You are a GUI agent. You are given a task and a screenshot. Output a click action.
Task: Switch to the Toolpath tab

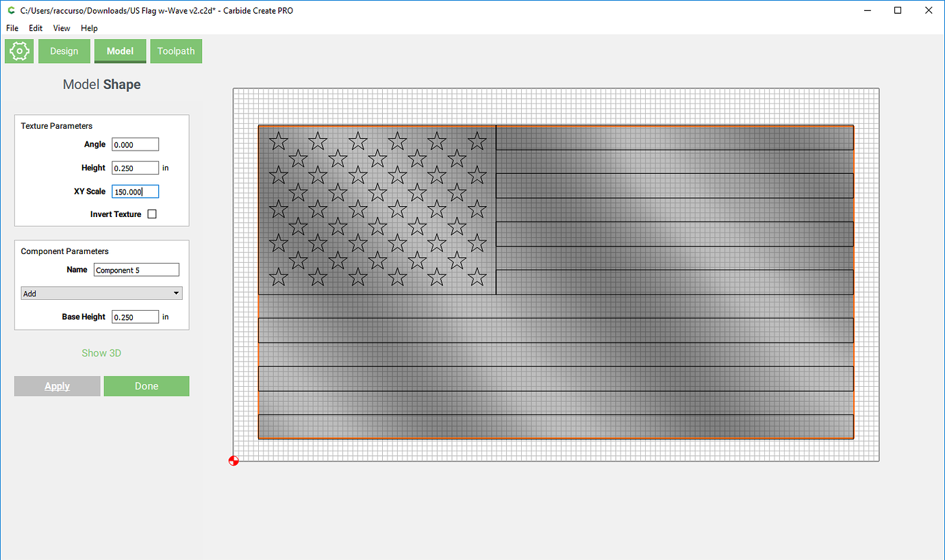[x=176, y=51]
